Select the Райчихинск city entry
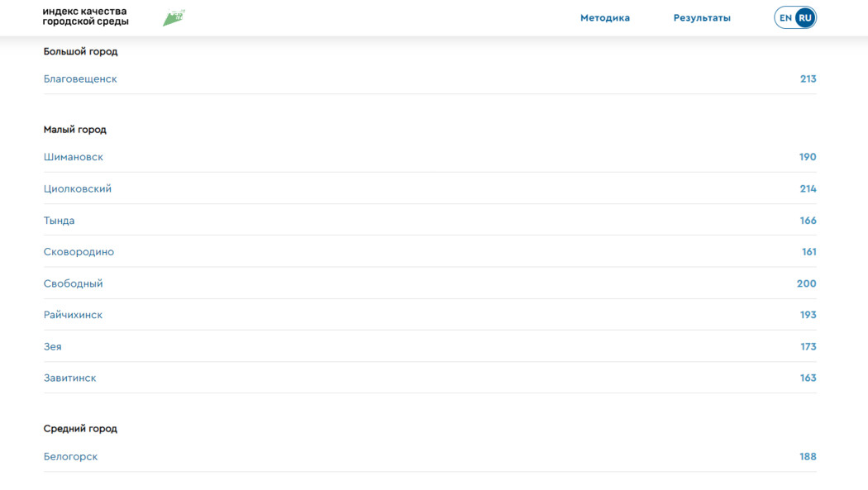Screen dimensions: 868x490 (73, 315)
